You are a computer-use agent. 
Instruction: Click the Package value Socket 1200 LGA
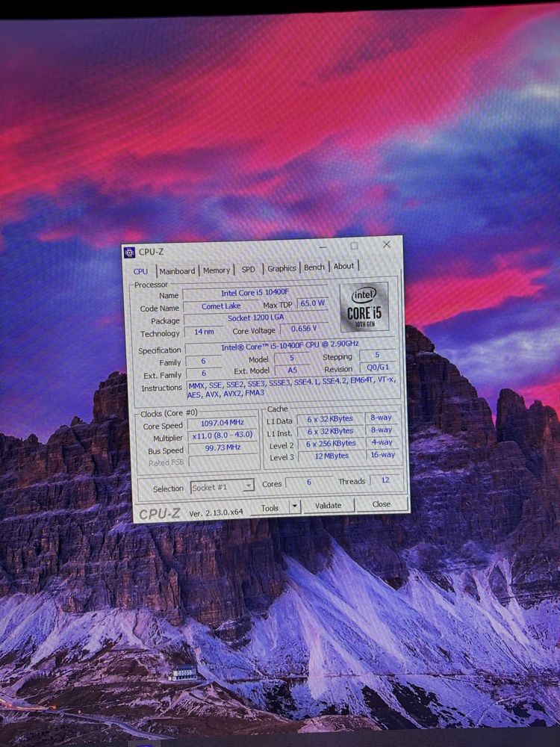pyautogui.click(x=255, y=317)
